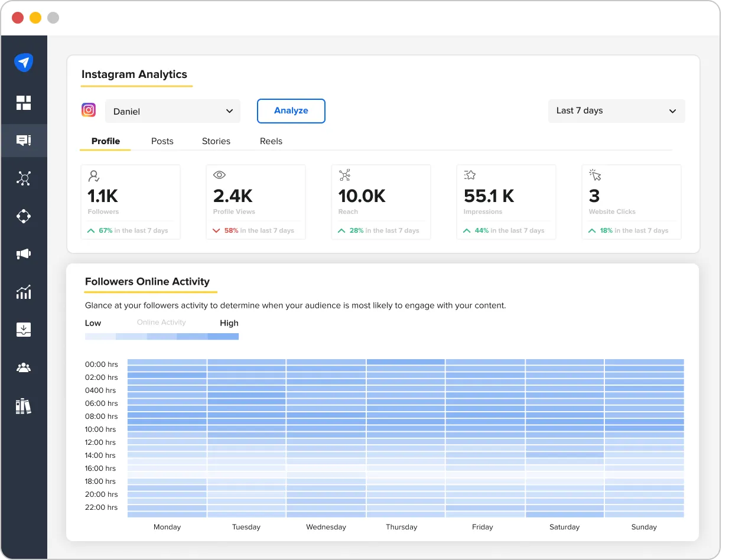Expand the Last 7 days date filter
This screenshot has width=742, height=560.
616,110
